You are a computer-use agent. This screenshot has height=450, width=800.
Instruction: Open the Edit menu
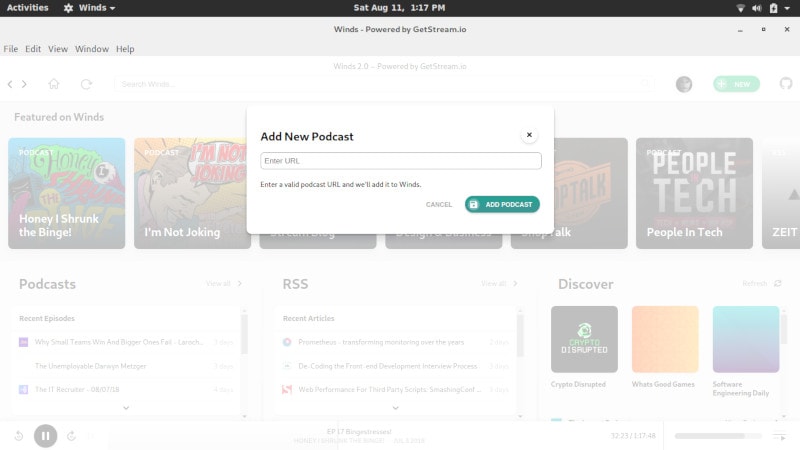tap(33, 49)
